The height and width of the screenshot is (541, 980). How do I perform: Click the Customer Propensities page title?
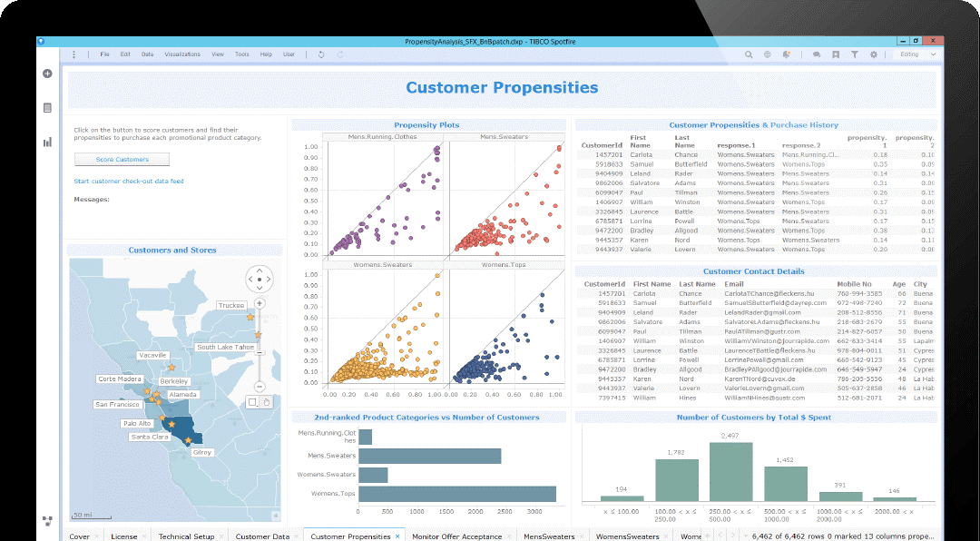point(502,87)
